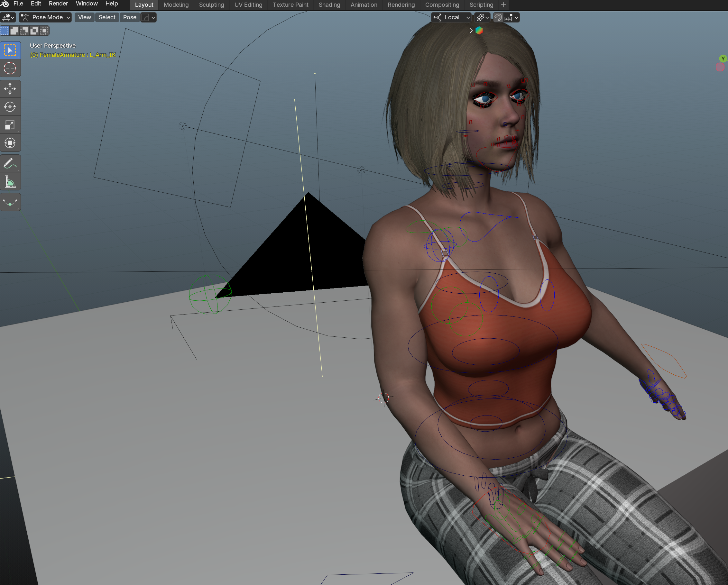
Task: Set selection mode to intersect
Action: click(44, 31)
